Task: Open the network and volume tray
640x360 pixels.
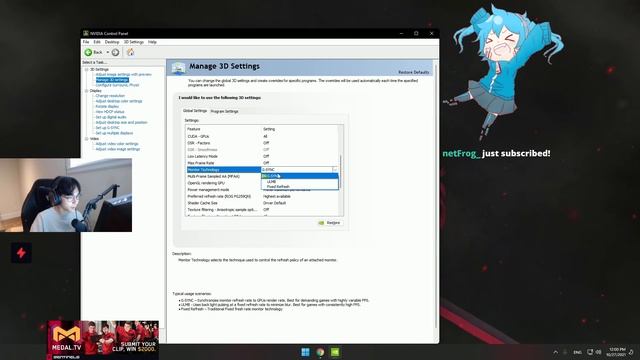Action: (594, 352)
